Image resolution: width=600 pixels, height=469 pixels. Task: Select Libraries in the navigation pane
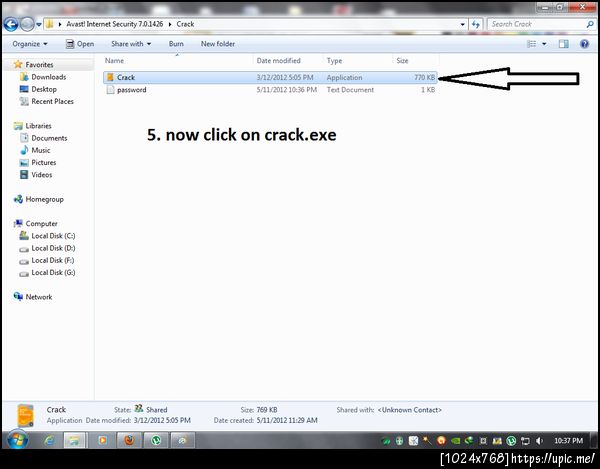[x=38, y=126]
